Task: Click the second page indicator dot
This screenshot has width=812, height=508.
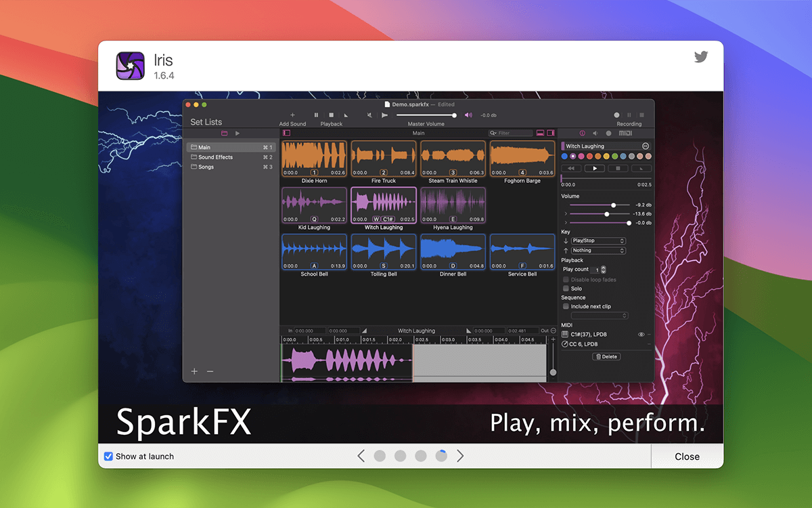Action: pyautogui.click(x=400, y=456)
